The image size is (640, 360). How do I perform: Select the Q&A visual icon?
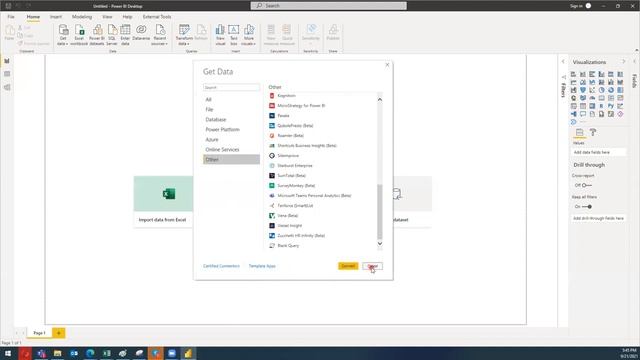(x=583, y=114)
